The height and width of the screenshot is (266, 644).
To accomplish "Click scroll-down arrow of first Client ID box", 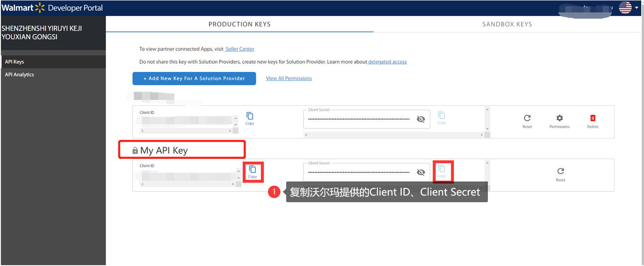I will coord(236,125).
